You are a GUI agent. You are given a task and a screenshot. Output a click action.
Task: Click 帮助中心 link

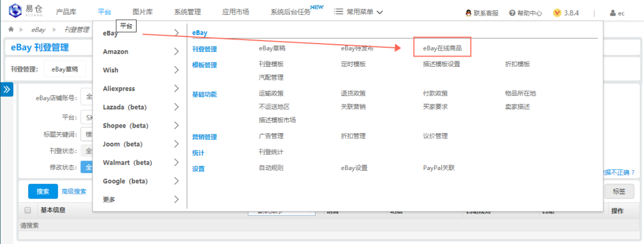[x=530, y=13]
